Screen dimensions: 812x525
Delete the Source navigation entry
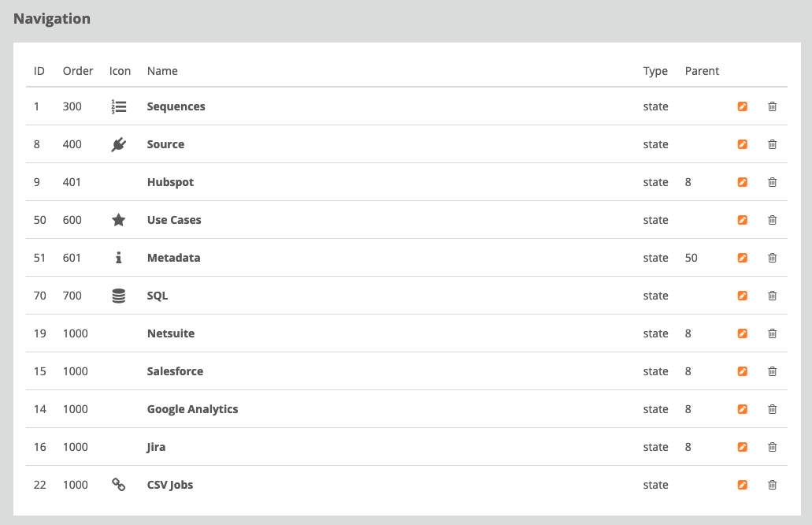[x=772, y=144]
